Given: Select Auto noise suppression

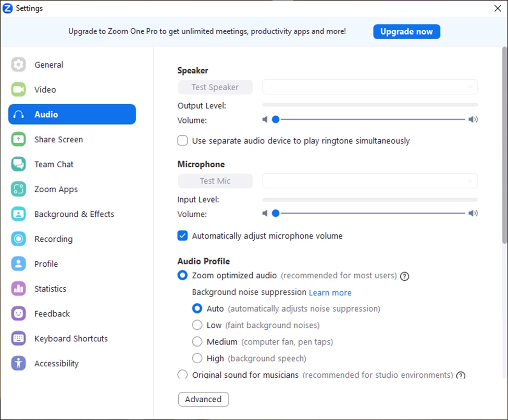Looking at the screenshot, I should pyautogui.click(x=197, y=308).
